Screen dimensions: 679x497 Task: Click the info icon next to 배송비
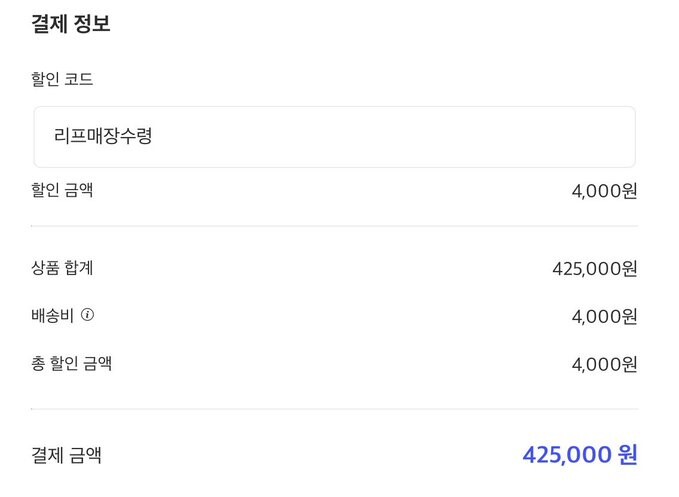pyautogui.click(x=88, y=315)
